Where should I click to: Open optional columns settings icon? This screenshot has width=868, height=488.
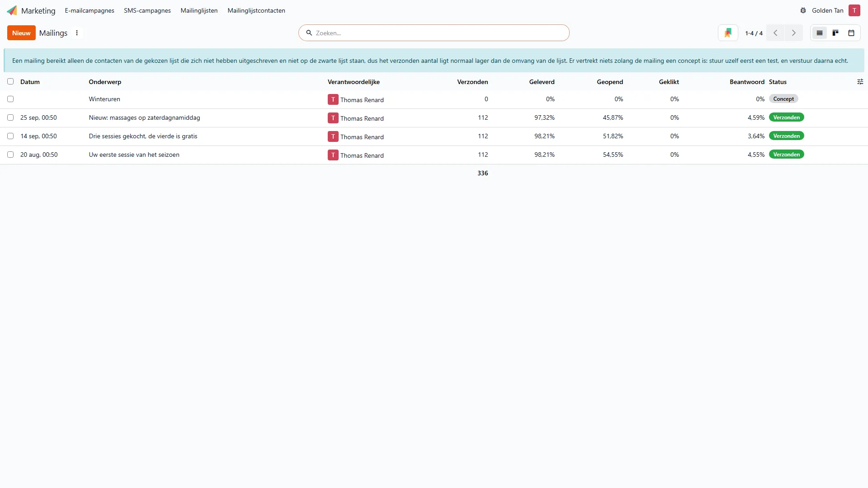[x=860, y=82]
